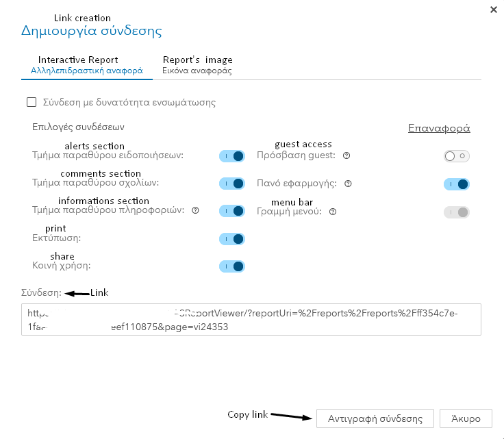
Task: Toggle the Γραμμή μενού menu bar switch
Action: point(456,212)
